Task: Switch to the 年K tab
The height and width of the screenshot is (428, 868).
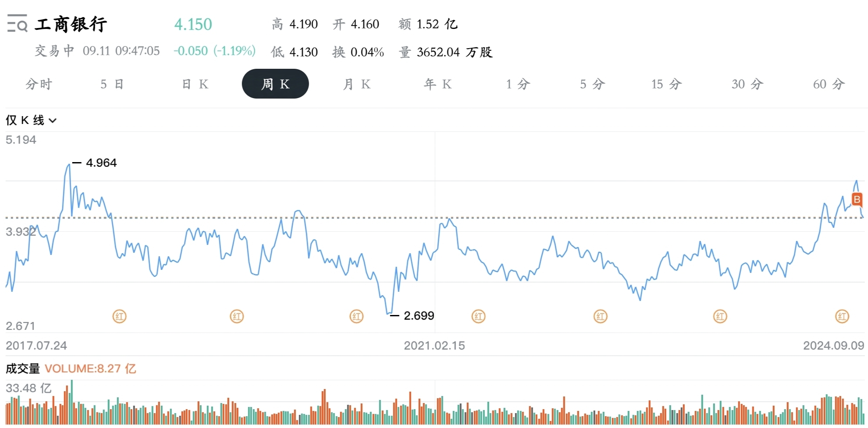Action: (438, 84)
